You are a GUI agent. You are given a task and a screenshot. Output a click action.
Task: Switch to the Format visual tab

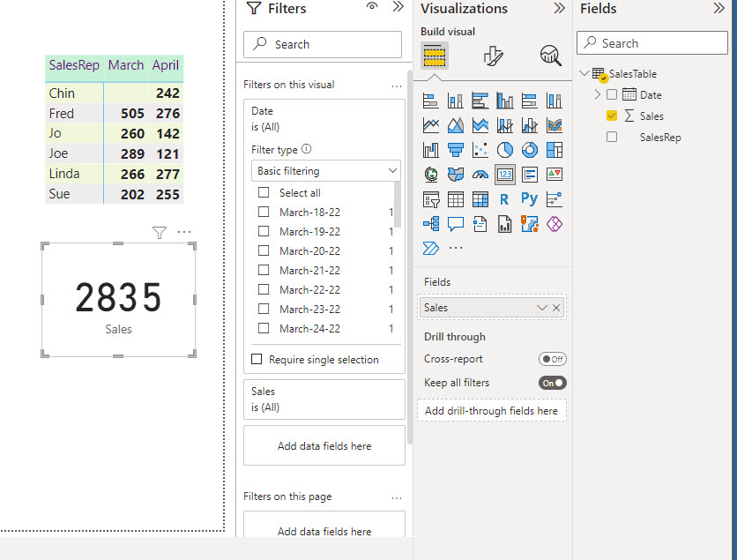point(493,56)
